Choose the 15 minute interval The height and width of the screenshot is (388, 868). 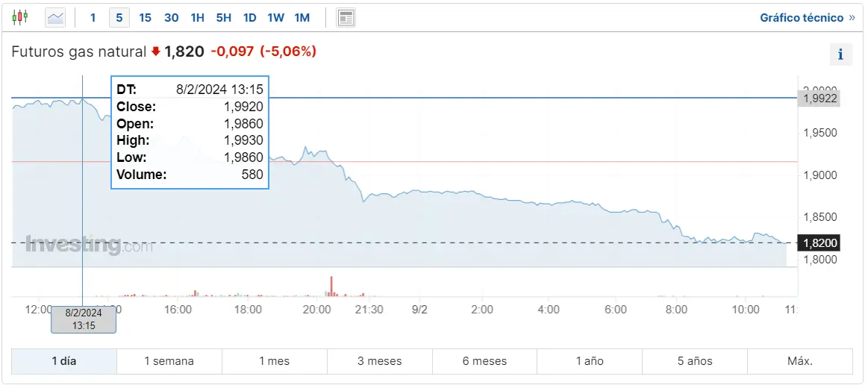pyautogui.click(x=145, y=17)
